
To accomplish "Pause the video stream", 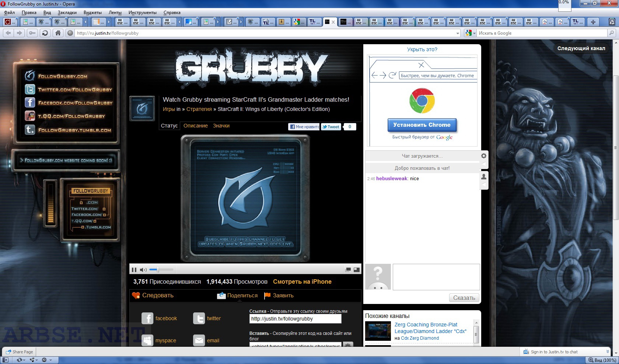I will click(134, 270).
